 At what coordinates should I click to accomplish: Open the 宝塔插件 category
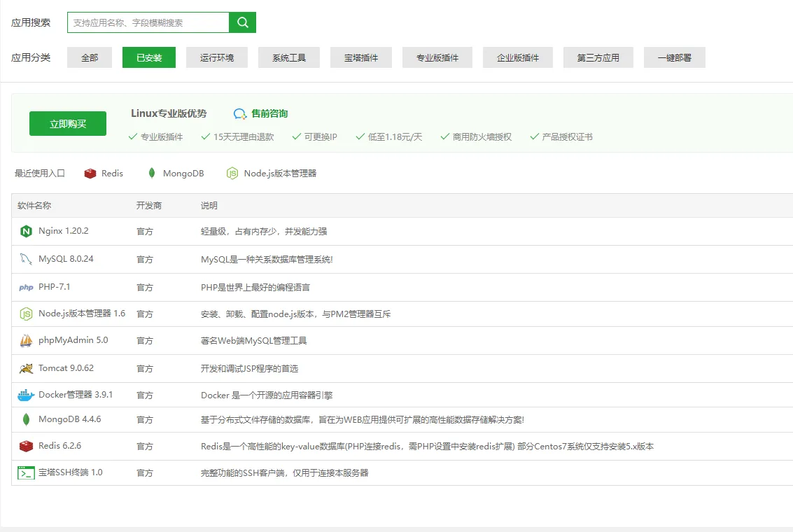click(361, 57)
